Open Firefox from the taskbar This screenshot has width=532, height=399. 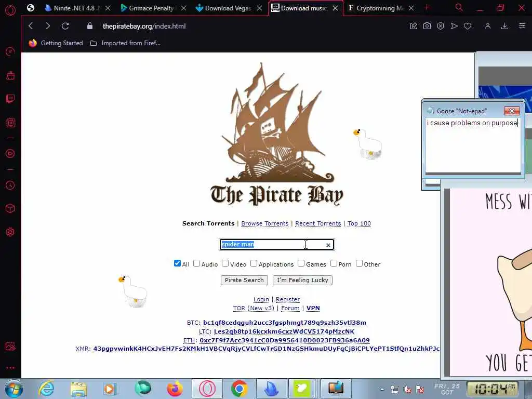pos(175,389)
